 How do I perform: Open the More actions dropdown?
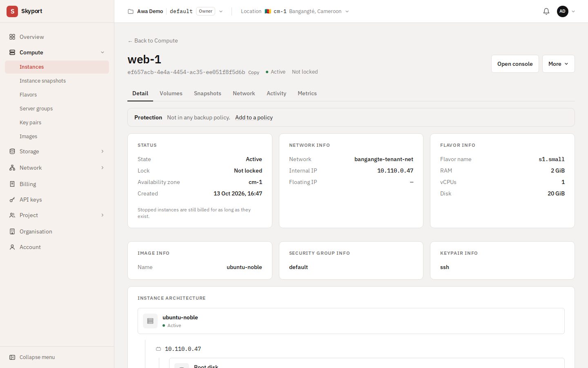pyautogui.click(x=558, y=64)
